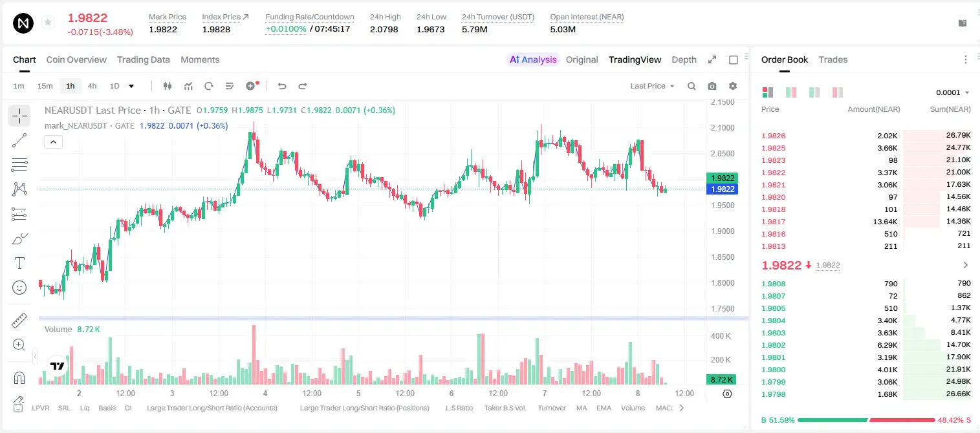
Task: Open the Coin Overview tab
Action: click(76, 59)
